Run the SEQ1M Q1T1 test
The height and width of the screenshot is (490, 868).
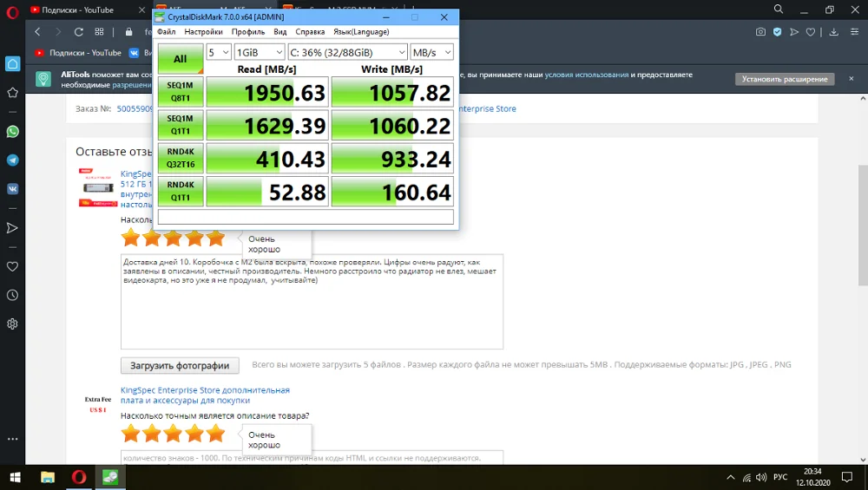coord(181,125)
